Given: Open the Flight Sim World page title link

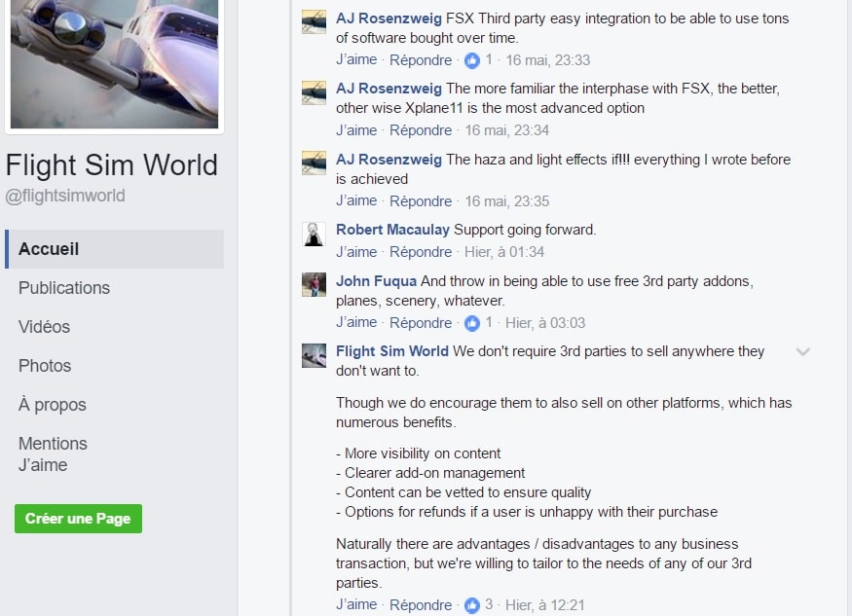Looking at the screenshot, I should (111, 165).
